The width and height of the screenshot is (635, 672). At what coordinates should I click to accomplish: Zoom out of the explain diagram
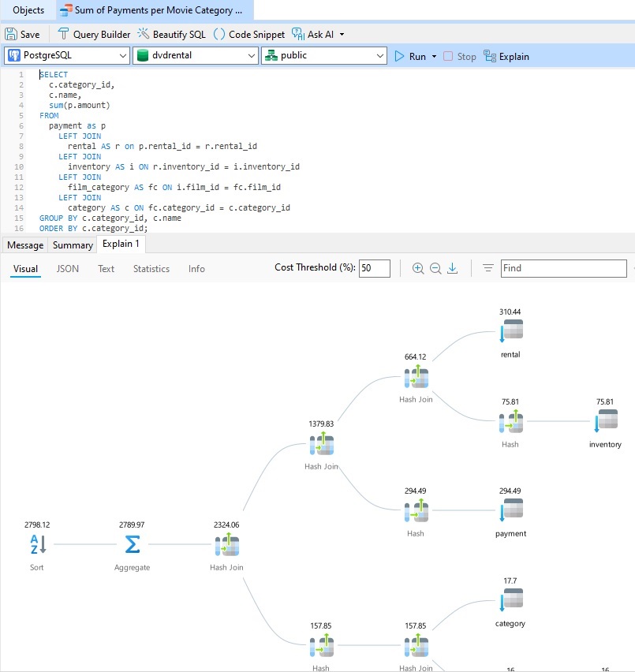pyautogui.click(x=435, y=268)
